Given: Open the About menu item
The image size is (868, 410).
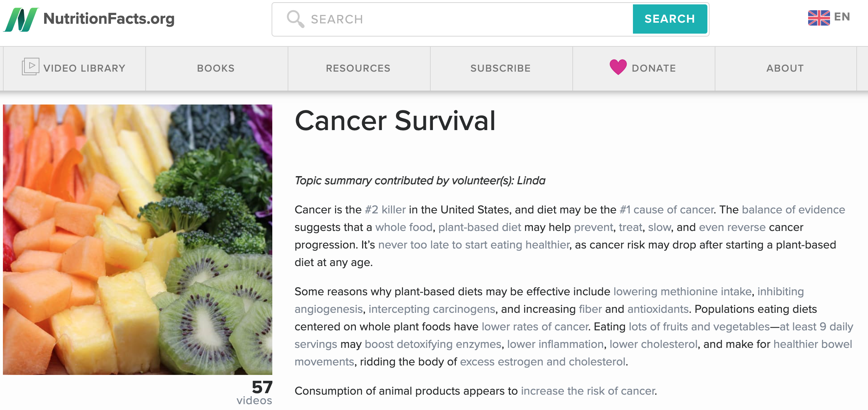Looking at the screenshot, I should click(785, 68).
